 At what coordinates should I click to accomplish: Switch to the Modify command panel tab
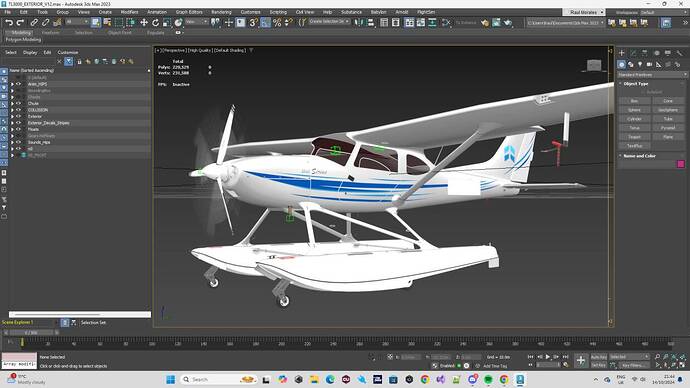coord(633,53)
